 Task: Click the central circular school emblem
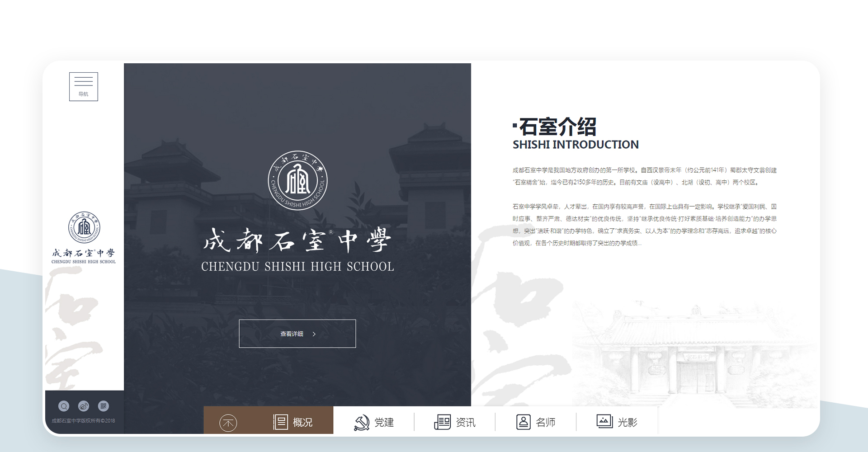point(297,180)
